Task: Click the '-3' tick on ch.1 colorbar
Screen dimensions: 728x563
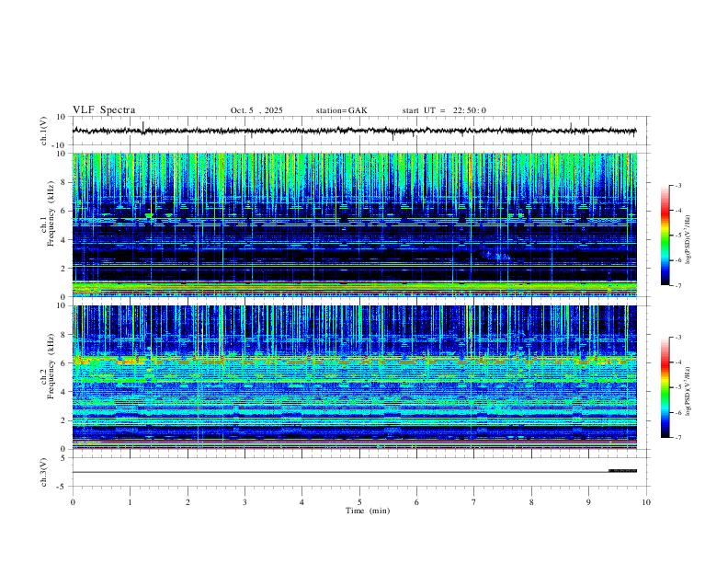Action: [677, 185]
